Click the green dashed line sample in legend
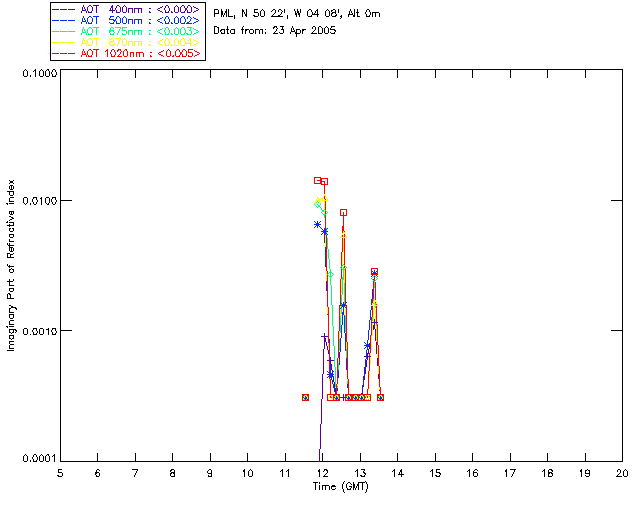This screenshot has width=640, height=512. pyautogui.click(x=64, y=31)
